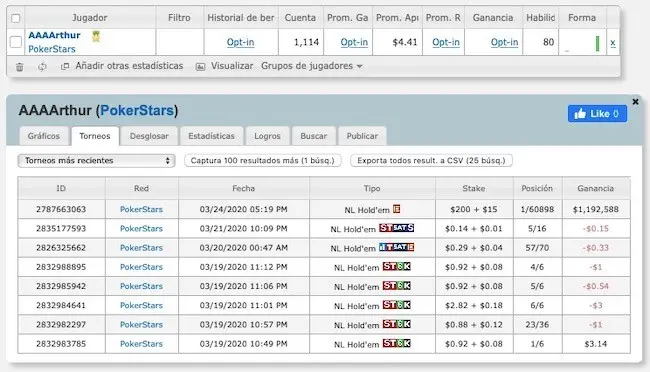Click PokerStars link under AAAArthur name
The width and height of the screenshot is (650, 372).
click(52, 49)
